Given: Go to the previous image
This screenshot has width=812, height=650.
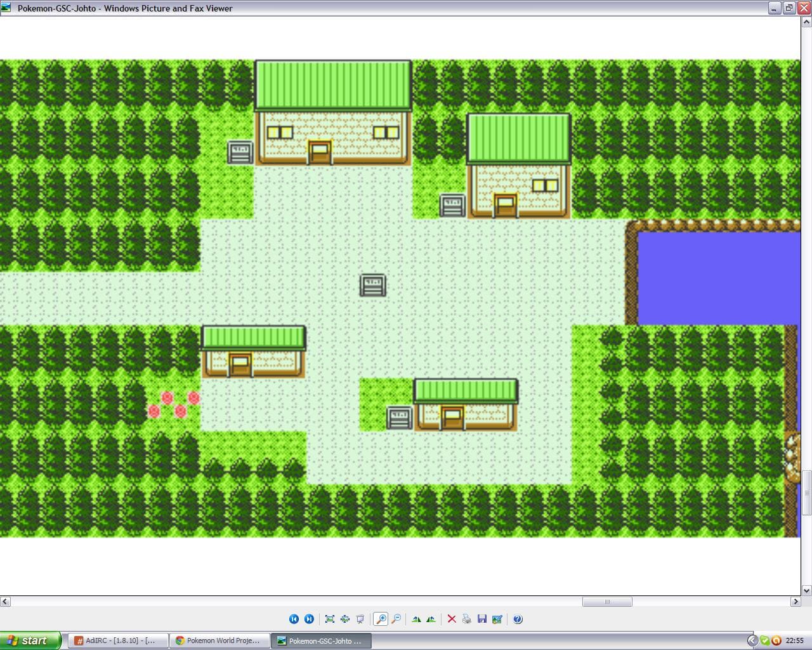Looking at the screenshot, I should click(x=294, y=619).
